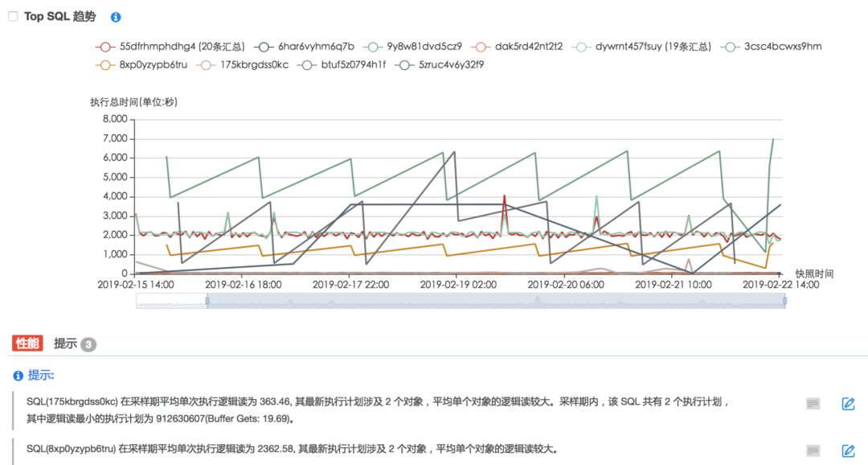This screenshot has height=465, width=868.
Task: Toggle legend series 175kbrgdss0kc
Action: point(243,65)
